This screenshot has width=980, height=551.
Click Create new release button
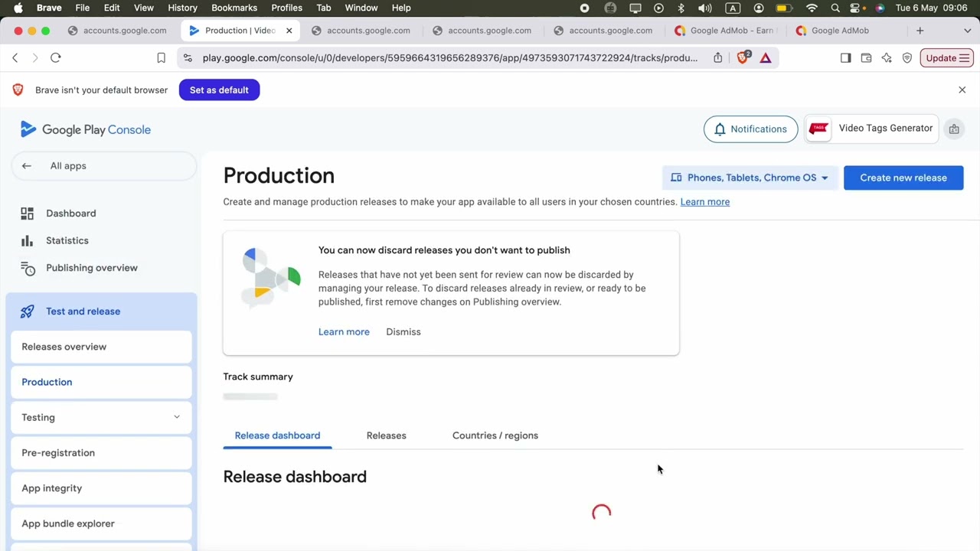903,178
